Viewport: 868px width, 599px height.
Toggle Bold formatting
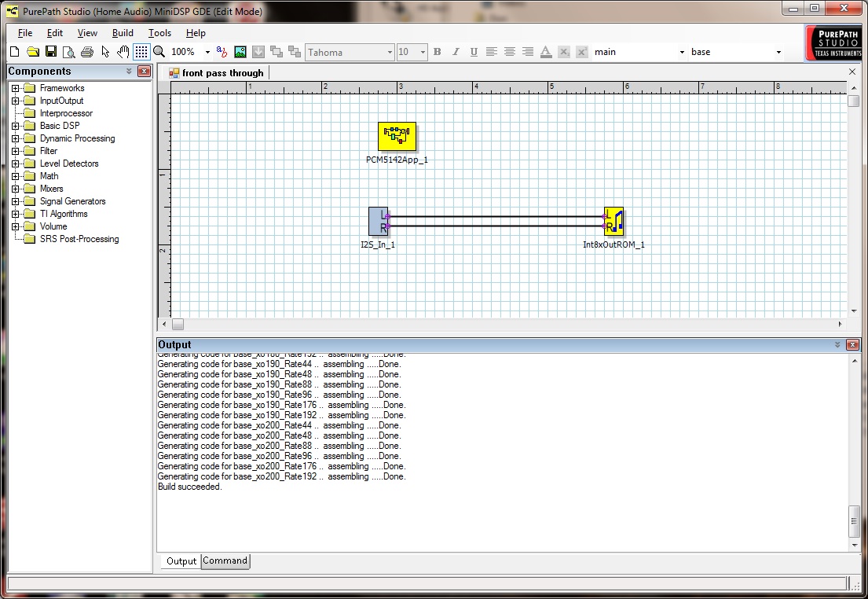(x=438, y=52)
